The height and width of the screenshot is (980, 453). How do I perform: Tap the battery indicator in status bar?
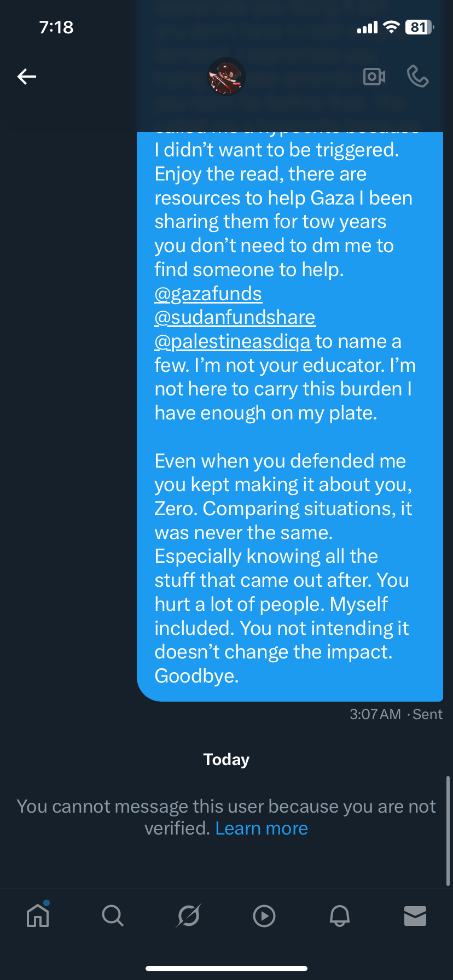click(x=419, y=27)
